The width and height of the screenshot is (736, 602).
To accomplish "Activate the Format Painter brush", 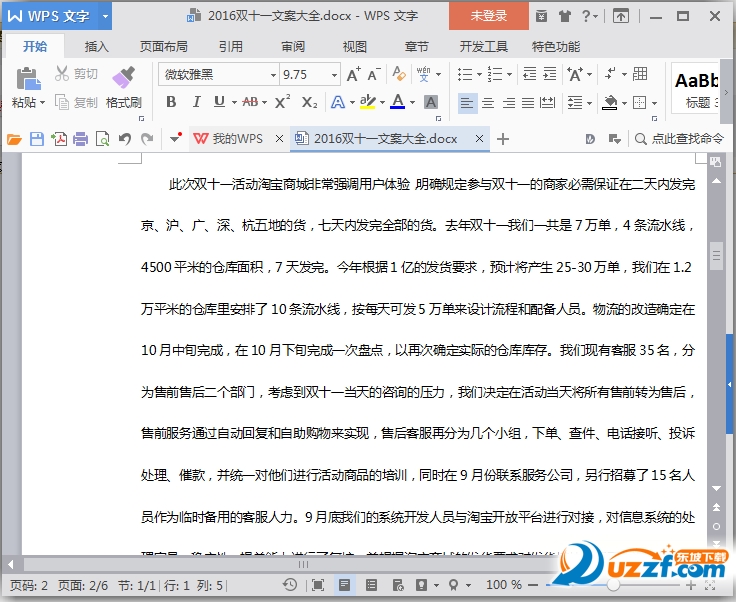I will click(123, 77).
